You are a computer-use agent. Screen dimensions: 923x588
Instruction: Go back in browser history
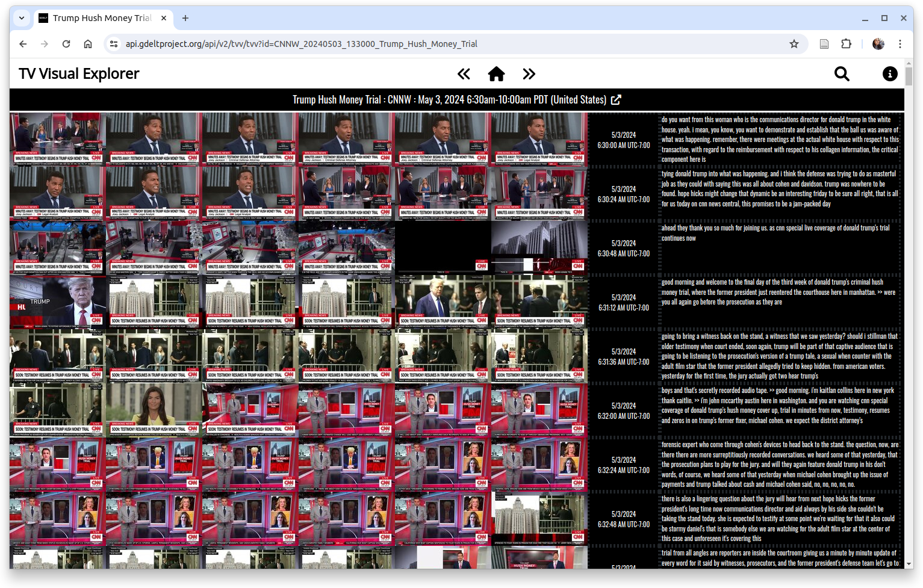click(23, 44)
